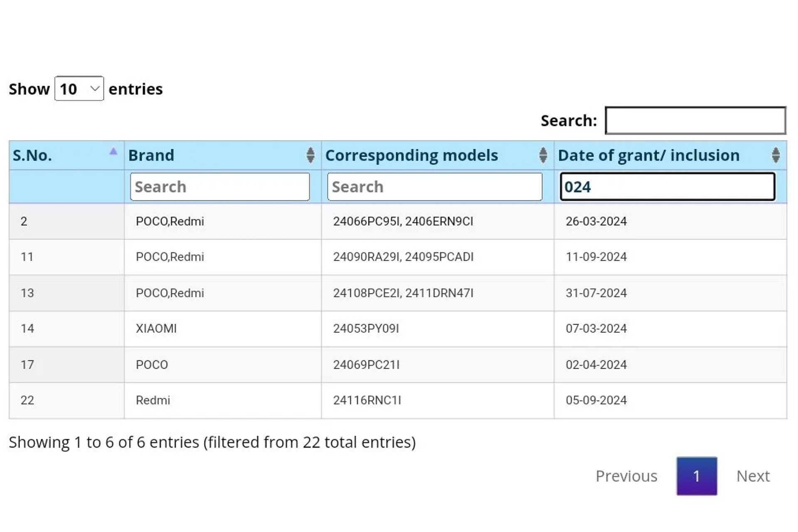Click date cell 05-09-2024
Image resolution: width=798 pixels, height=532 pixels.
coord(670,401)
